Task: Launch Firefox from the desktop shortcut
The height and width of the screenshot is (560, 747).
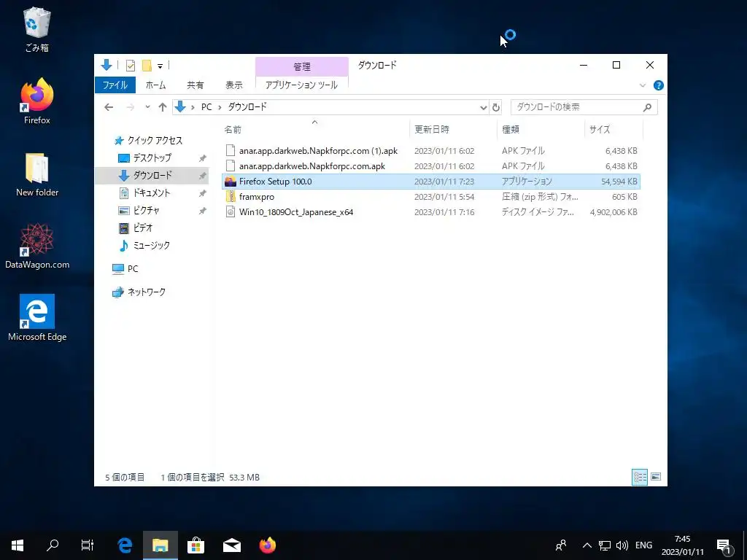Action: [x=36, y=101]
